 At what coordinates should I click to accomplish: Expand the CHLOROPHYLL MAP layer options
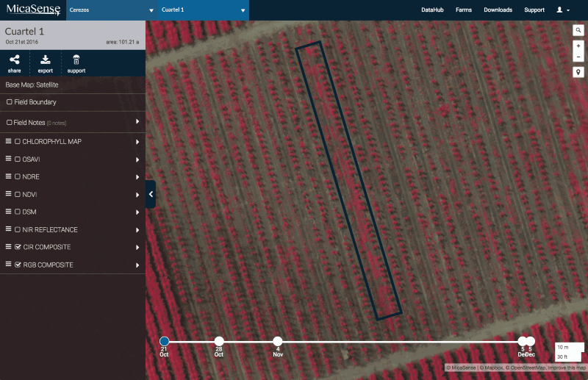(137, 142)
